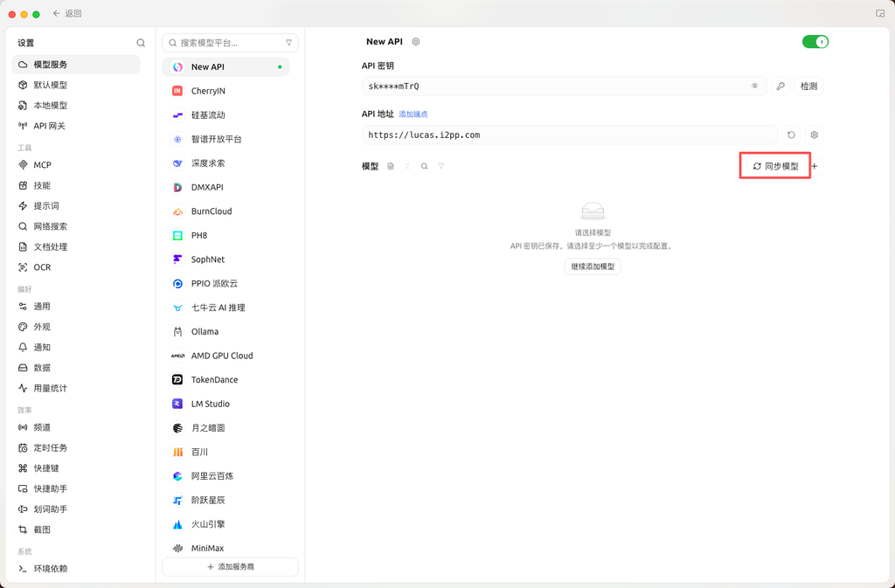Open MCP settings section

[75, 165]
